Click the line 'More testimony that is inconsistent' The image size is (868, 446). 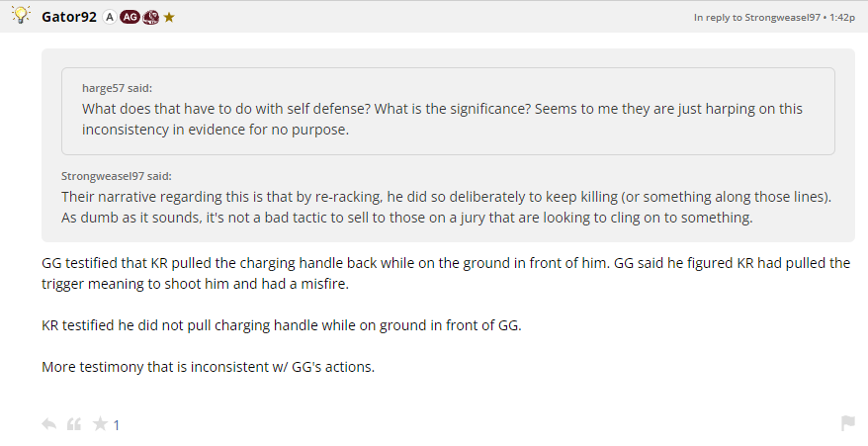208,367
